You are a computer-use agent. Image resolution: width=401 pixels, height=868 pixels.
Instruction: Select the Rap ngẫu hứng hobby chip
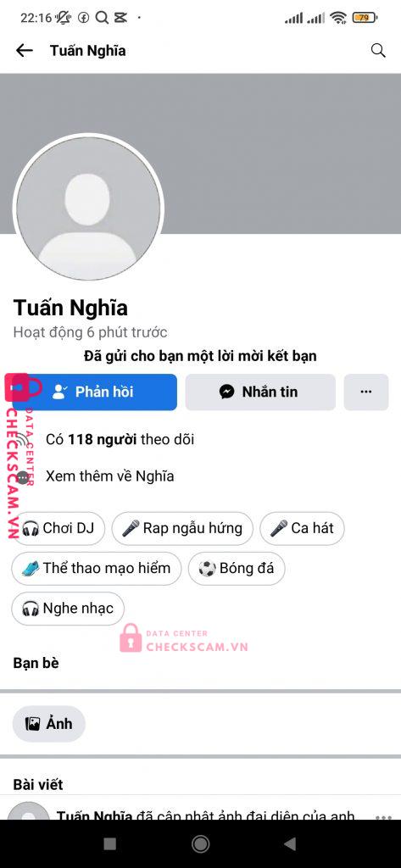182,528
